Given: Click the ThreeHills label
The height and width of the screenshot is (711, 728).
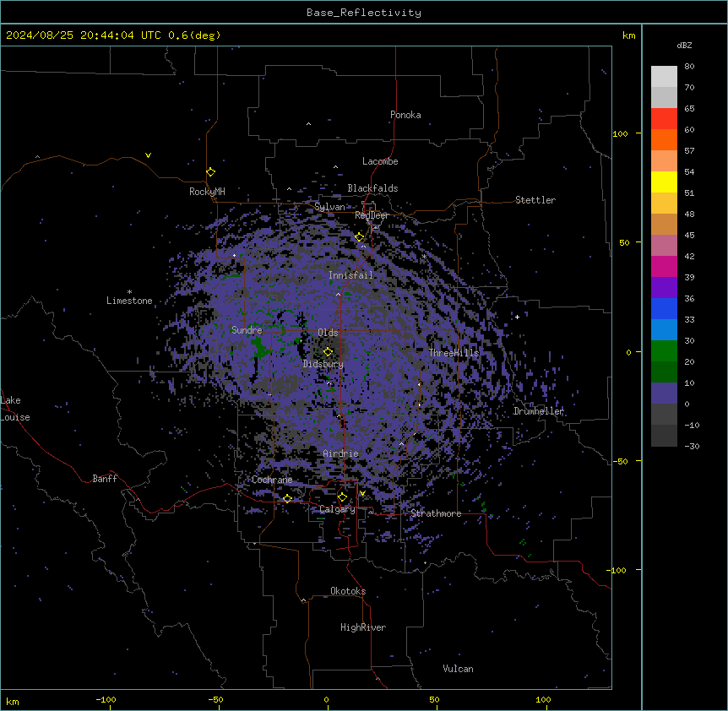Looking at the screenshot, I should (x=454, y=353).
